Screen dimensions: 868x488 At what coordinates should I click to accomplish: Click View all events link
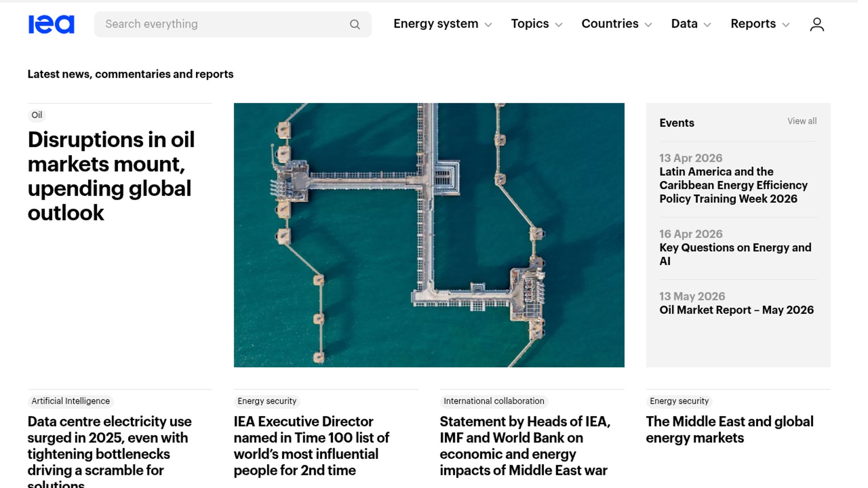tap(802, 121)
